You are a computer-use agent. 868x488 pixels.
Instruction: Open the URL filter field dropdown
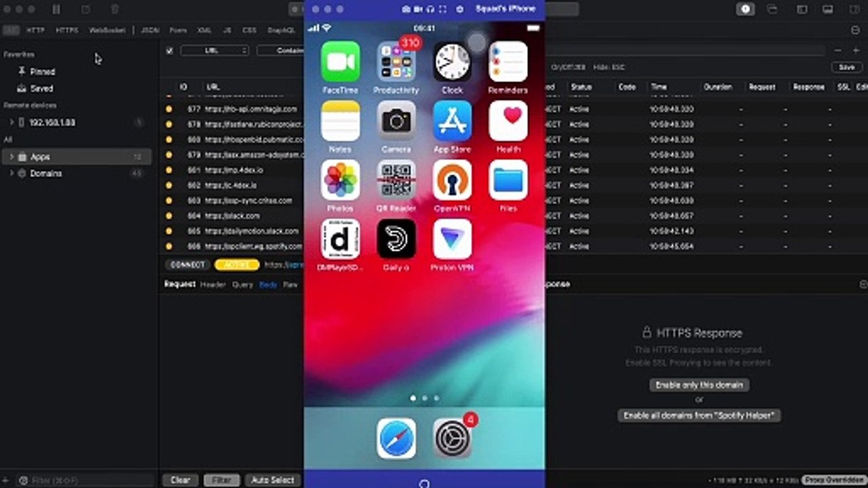tap(215, 51)
